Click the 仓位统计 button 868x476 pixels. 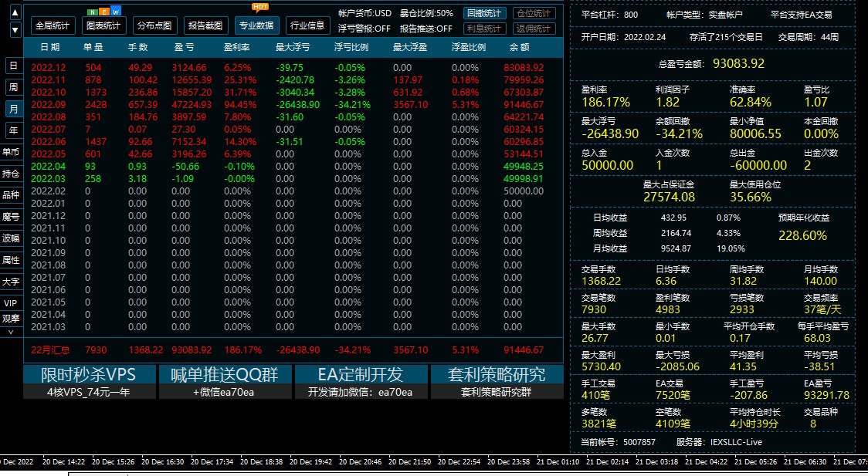point(534,13)
